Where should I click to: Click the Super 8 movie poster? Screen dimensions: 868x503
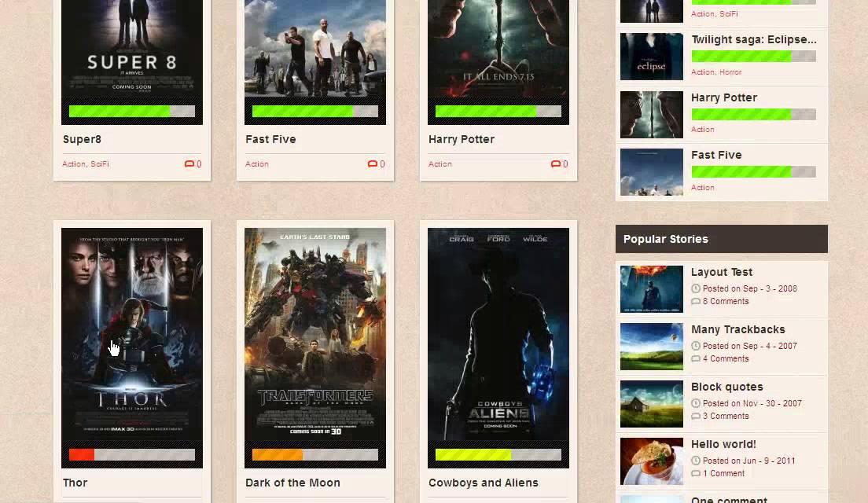(132, 49)
